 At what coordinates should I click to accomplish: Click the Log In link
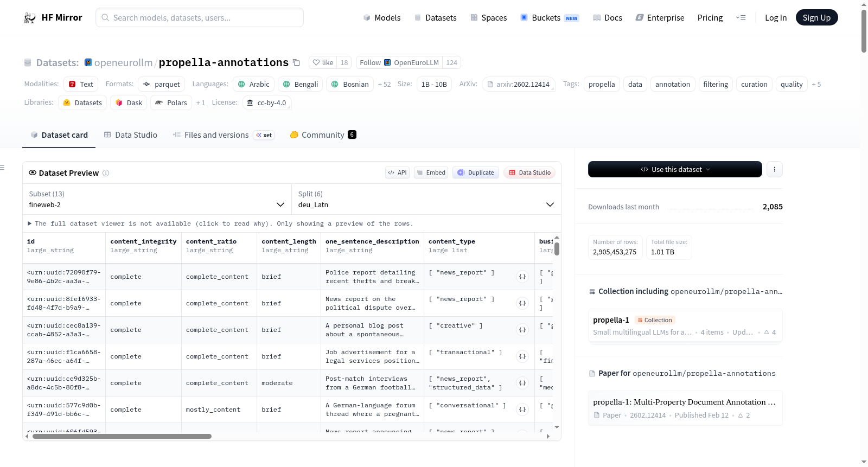click(776, 18)
